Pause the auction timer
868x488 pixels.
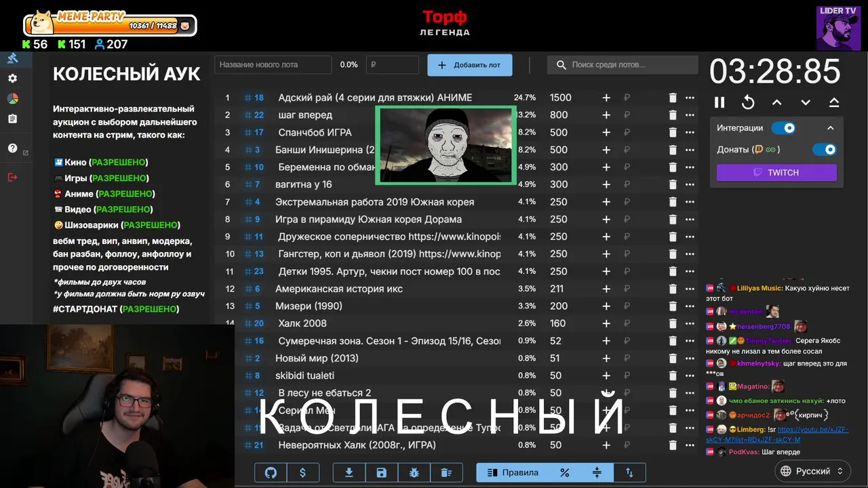tap(719, 102)
